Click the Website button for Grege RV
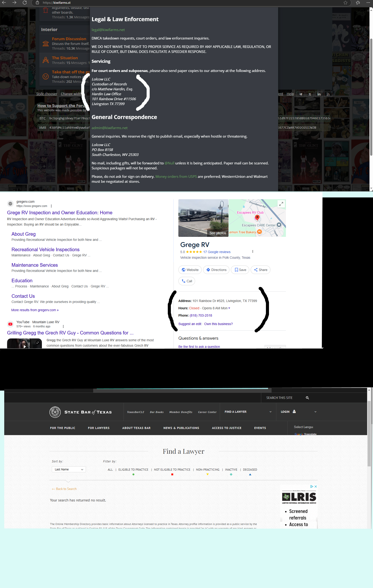373x588 pixels. (x=190, y=270)
